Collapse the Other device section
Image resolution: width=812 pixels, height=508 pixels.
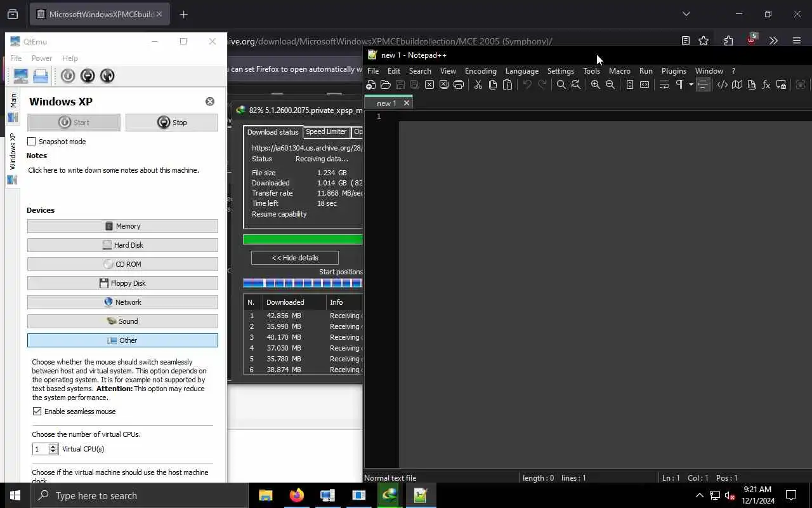click(x=122, y=340)
